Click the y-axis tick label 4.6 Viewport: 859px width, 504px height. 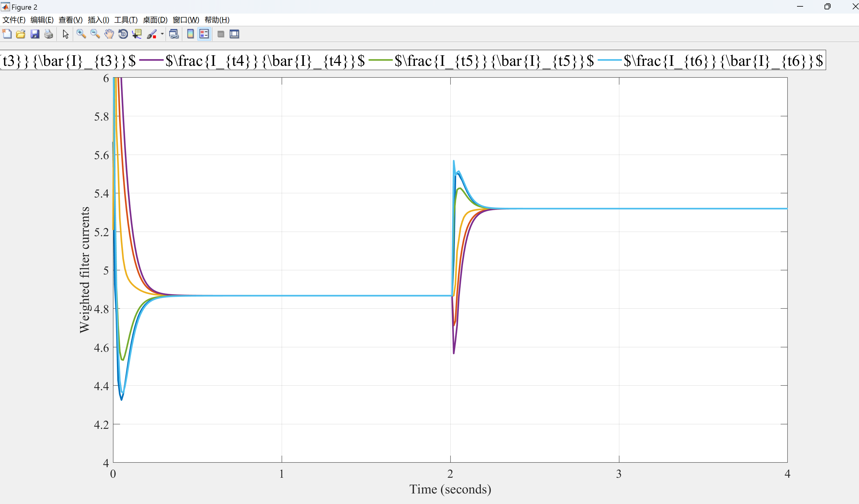point(102,347)
